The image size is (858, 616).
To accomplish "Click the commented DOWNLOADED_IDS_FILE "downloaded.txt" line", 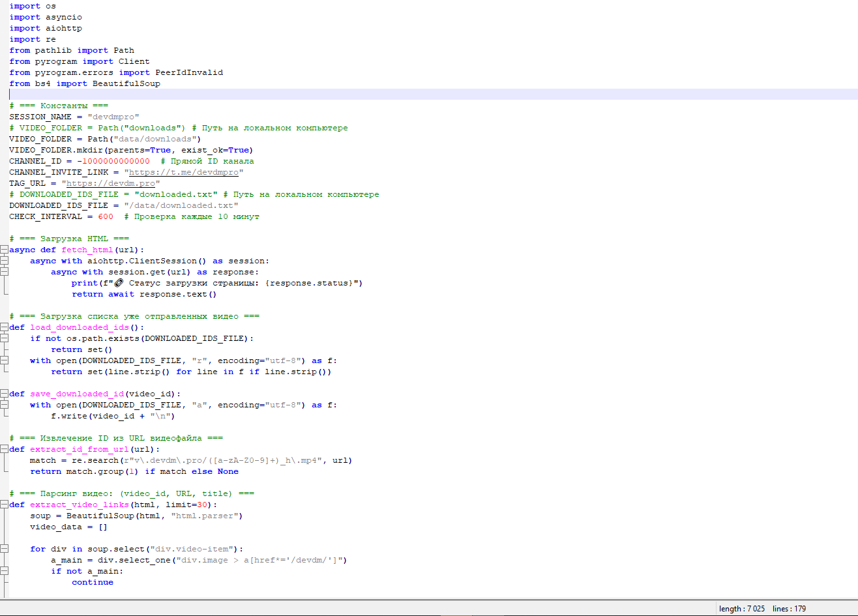I will pos(194,194).
